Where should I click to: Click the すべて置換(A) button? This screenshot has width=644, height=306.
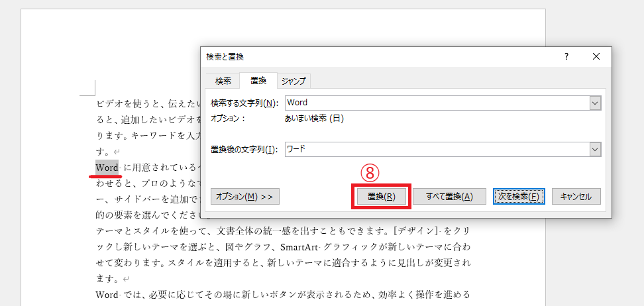pyautogui.click(x=449, y=197)
